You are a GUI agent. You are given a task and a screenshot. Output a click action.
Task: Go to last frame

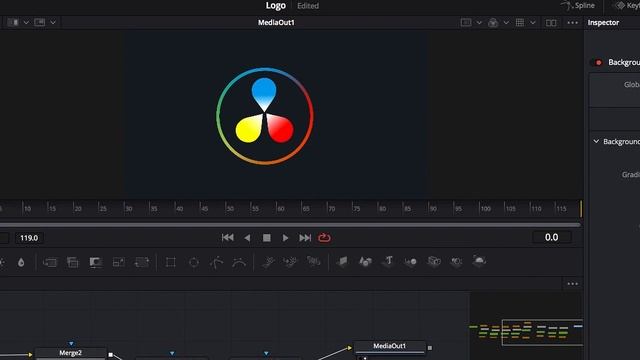(305, 238)
